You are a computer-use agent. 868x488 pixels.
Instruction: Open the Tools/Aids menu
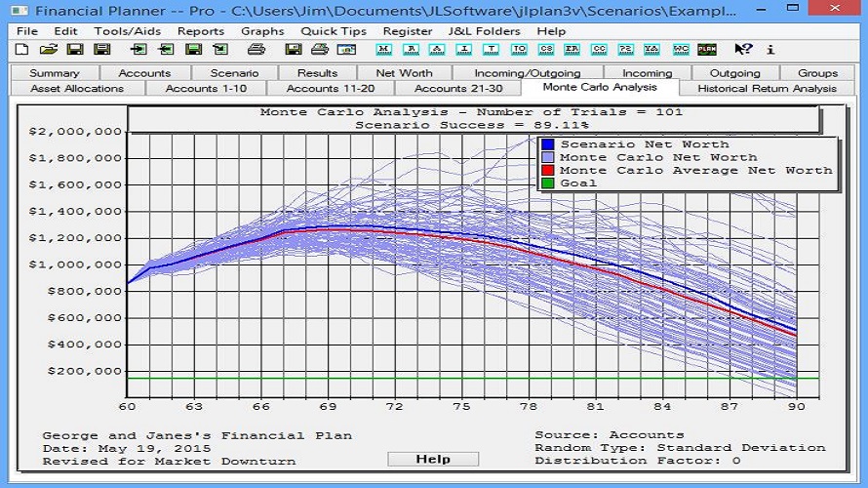tap(128, 31)
